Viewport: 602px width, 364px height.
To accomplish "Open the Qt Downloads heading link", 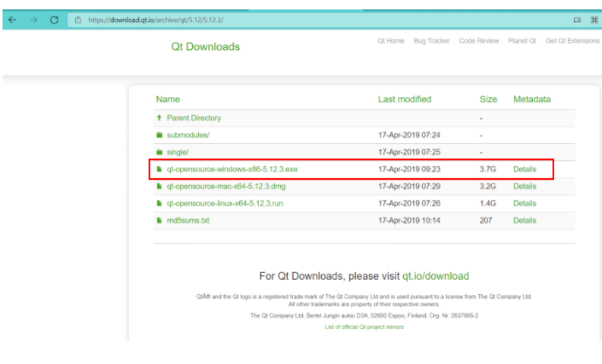I will [x=206, y=47].
